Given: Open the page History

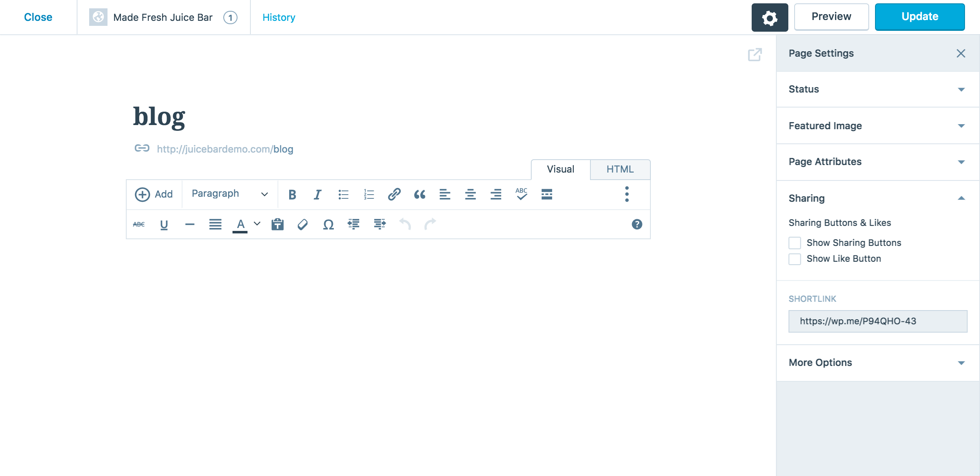Looking at the screenshot, I should (278, 18).
